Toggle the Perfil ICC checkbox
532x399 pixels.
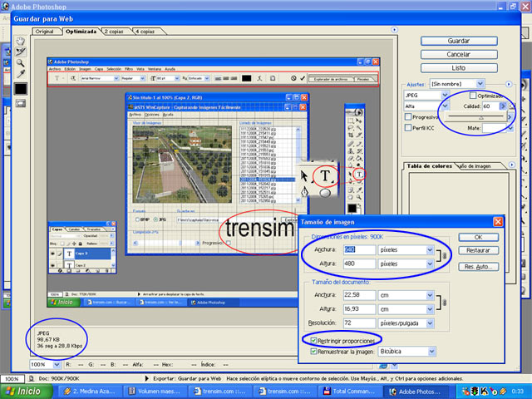click(x=407, y=128)
